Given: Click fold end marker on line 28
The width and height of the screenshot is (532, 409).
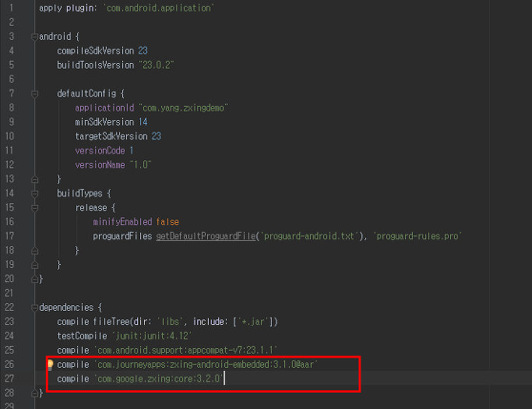Looking at the screenshot, I should pos(34,393).
